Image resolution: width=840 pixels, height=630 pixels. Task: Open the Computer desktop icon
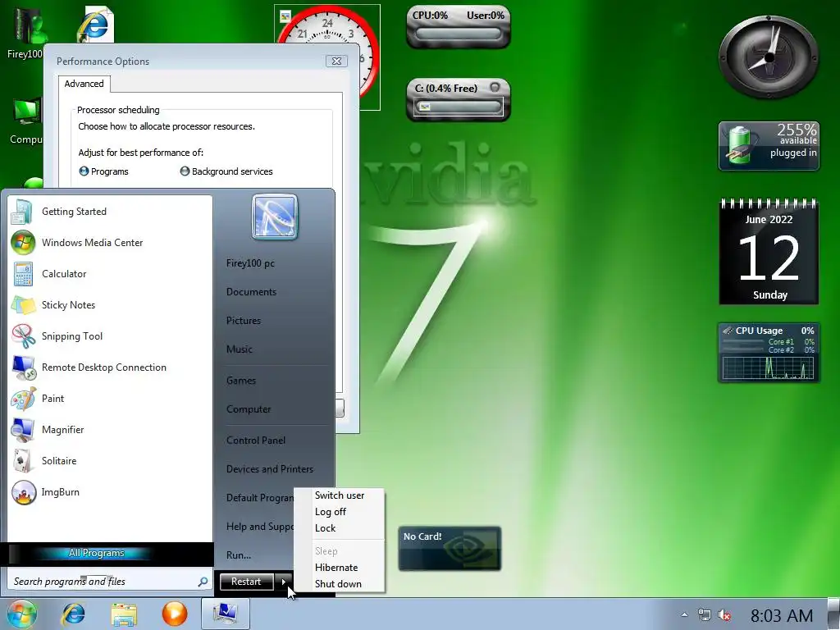click(25, 121)
